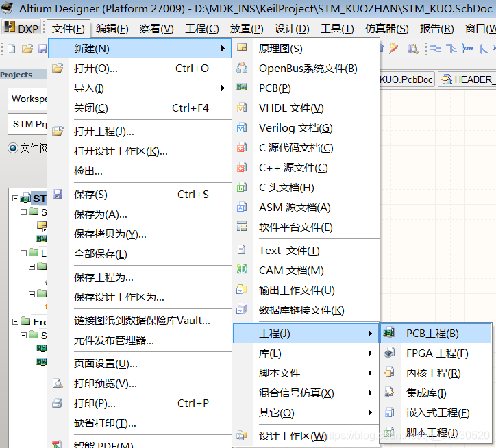Choose 打开工程(J)... entry
Image resolution: width=496 pixels, height=448 pixels.
pos(140,131)
